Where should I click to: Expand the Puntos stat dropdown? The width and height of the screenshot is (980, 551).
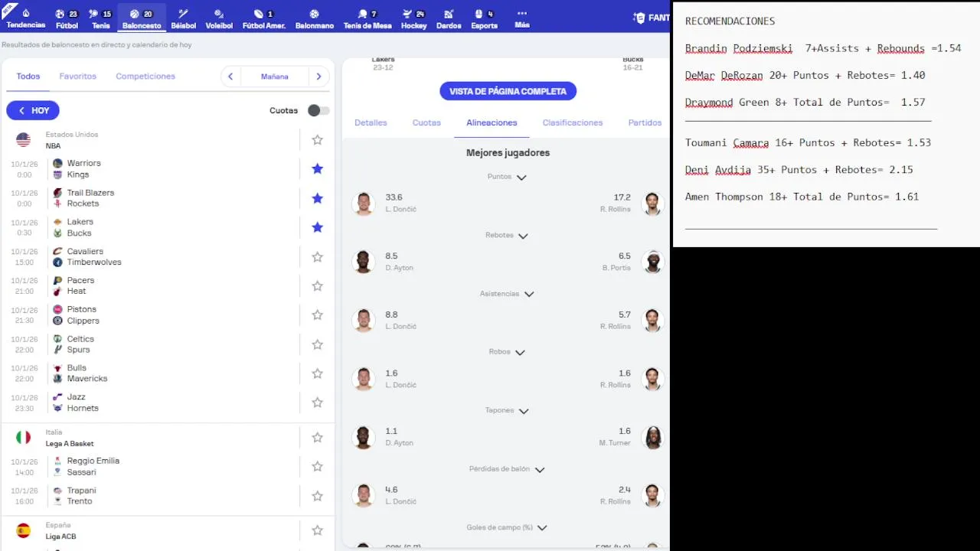[x=521, y=178]
